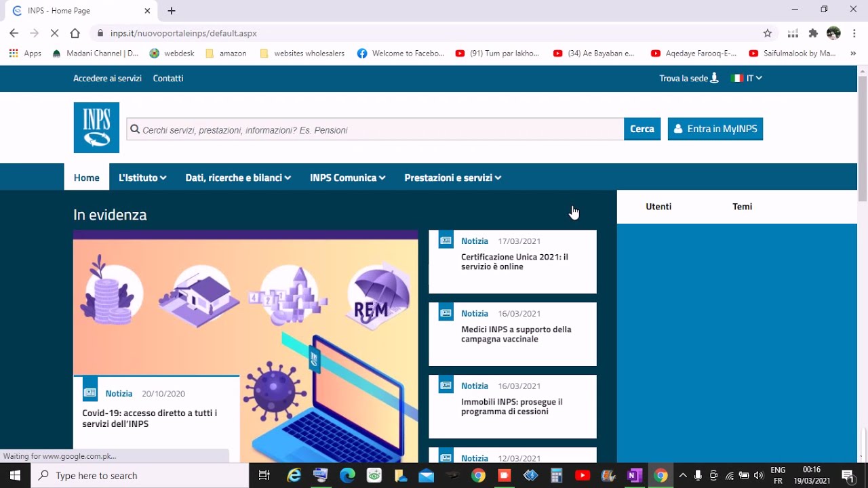The height and width of the screenshot is (488, 868).
Task: Open Covid-19 accesso diretto news article
Action: (150, 418)
